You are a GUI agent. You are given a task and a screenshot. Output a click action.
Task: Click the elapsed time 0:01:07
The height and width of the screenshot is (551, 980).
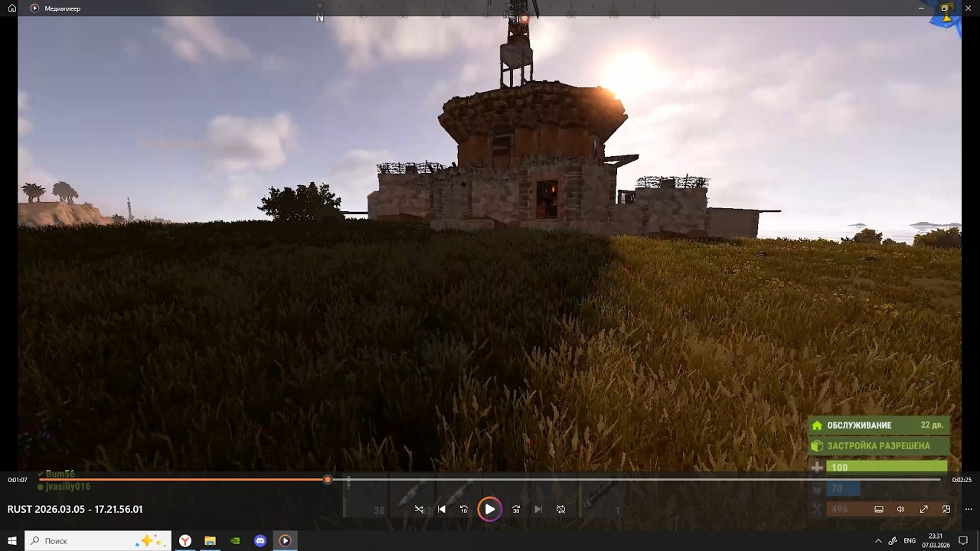(x=18, y=480)
